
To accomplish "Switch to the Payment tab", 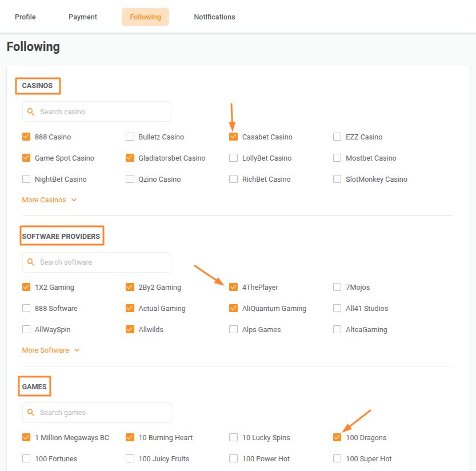I will pos(82,17).
